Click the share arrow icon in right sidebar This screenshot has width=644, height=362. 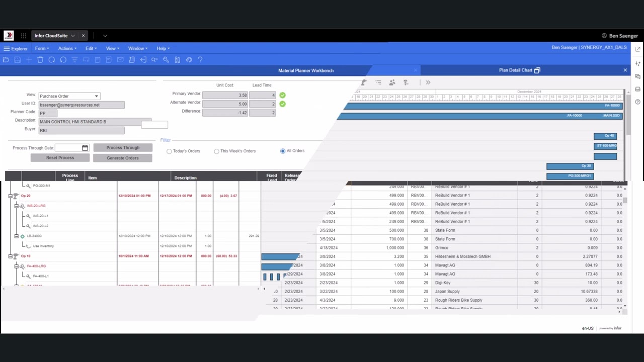(637, 49)
